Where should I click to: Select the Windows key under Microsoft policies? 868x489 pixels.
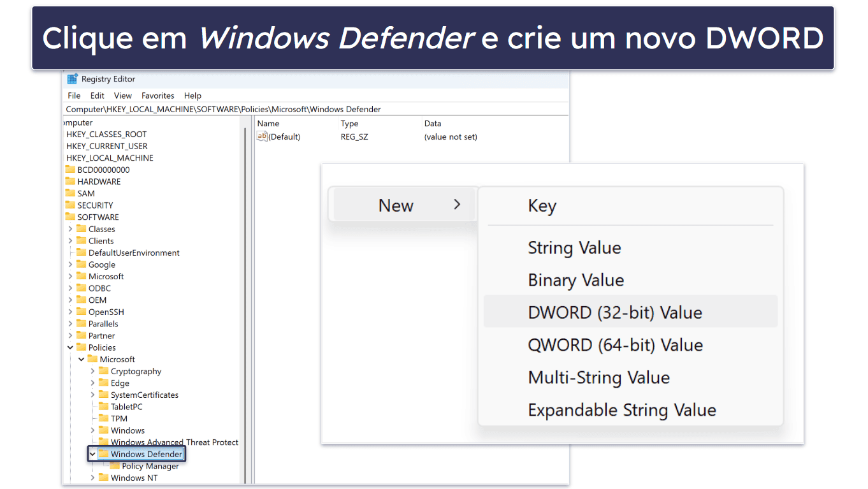coord(127,430)
